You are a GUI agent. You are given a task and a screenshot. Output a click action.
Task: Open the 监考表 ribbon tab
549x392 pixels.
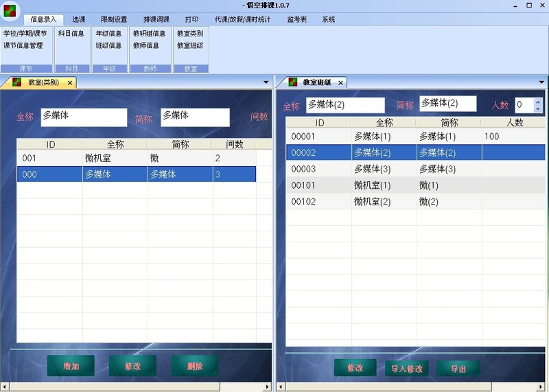(x=297, y=20)
